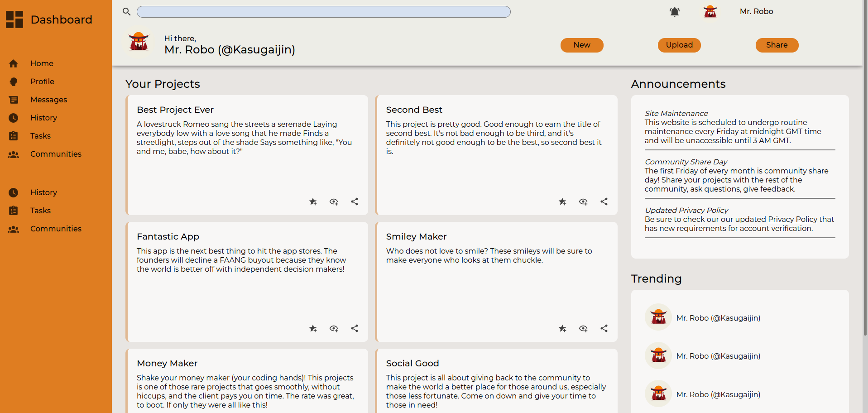Viewport: 868px width, 413px height.
Task: Favorite the "Best Project Ever" project
Action: pyautogui.click(x=313, y=202)
